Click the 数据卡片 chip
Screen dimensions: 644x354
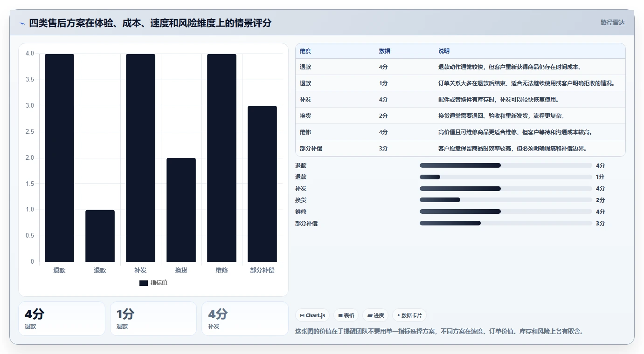(x=409, y=315)
